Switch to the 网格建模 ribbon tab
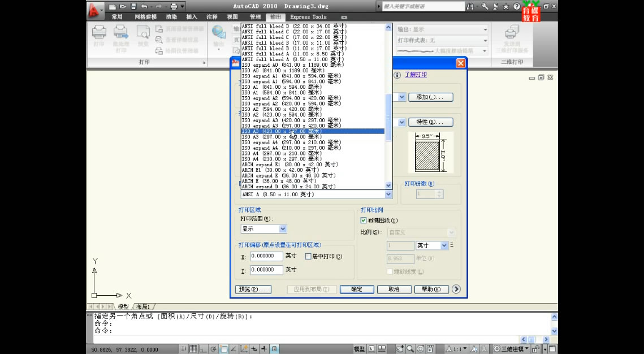 click(x=146, y=17)
